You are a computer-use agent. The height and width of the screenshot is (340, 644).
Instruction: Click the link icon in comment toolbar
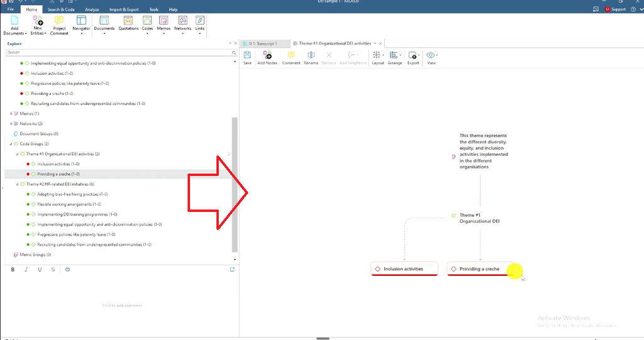pyautogui.click(x=68, y=270)
